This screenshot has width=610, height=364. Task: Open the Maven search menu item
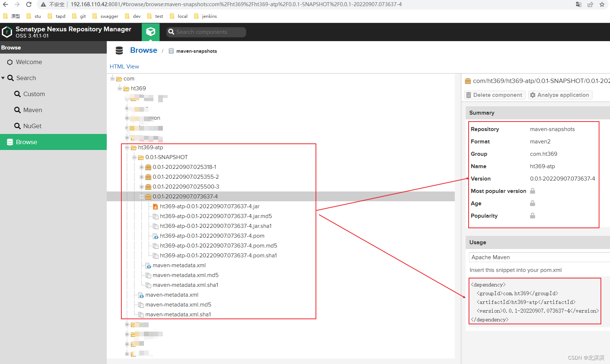click(53, 110)
